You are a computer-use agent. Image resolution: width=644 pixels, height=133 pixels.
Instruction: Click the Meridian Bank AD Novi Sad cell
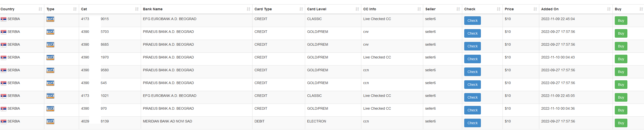point(167,121)
